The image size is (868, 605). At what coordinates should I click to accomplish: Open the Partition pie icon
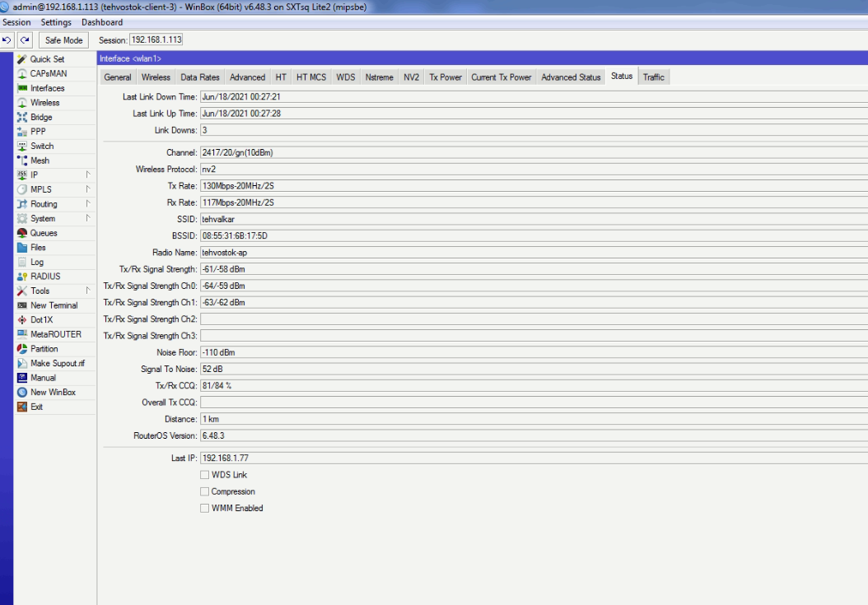[x=21, y=349]
